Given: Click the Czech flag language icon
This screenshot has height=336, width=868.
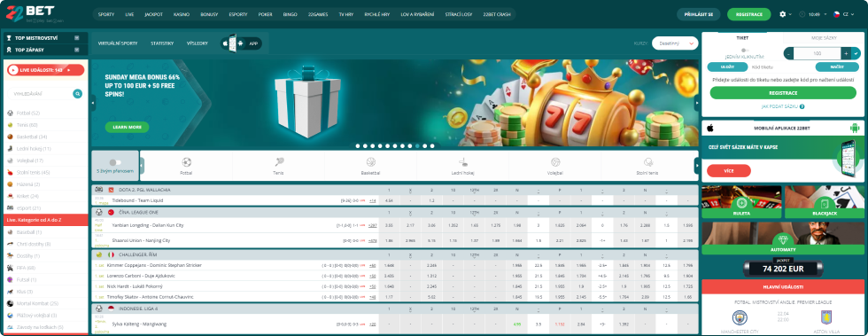Looking at the screenshot, I should click(x=836, y=14).
